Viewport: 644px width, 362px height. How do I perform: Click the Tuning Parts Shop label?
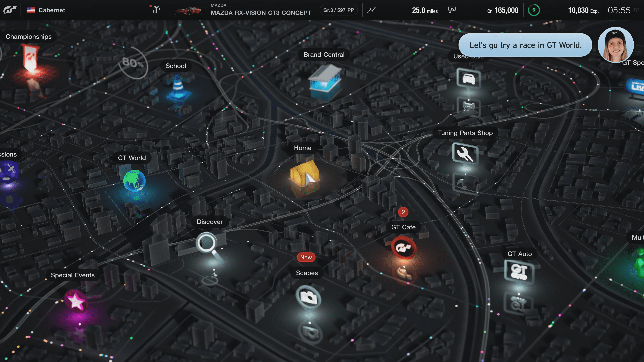465,133
